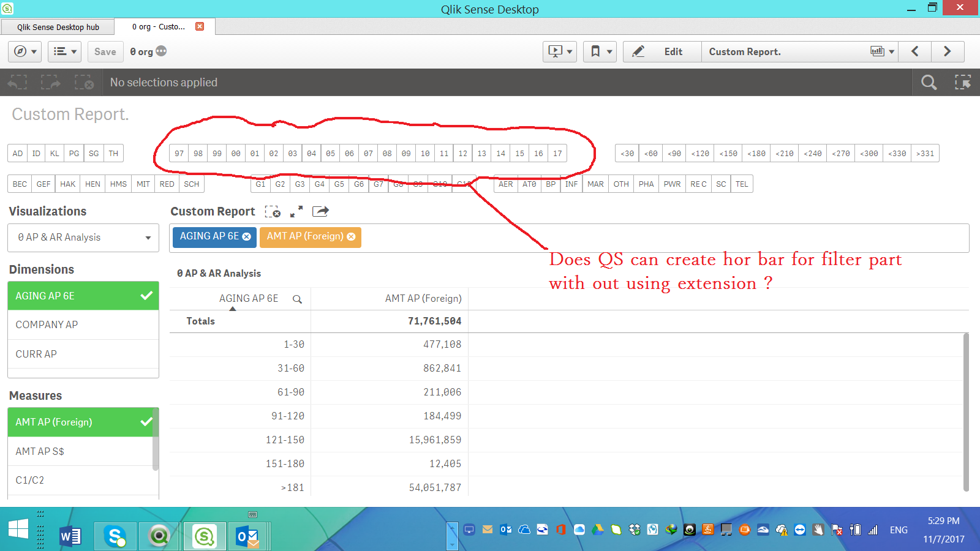Toggle the <30 aging filter

pos(627,154)
